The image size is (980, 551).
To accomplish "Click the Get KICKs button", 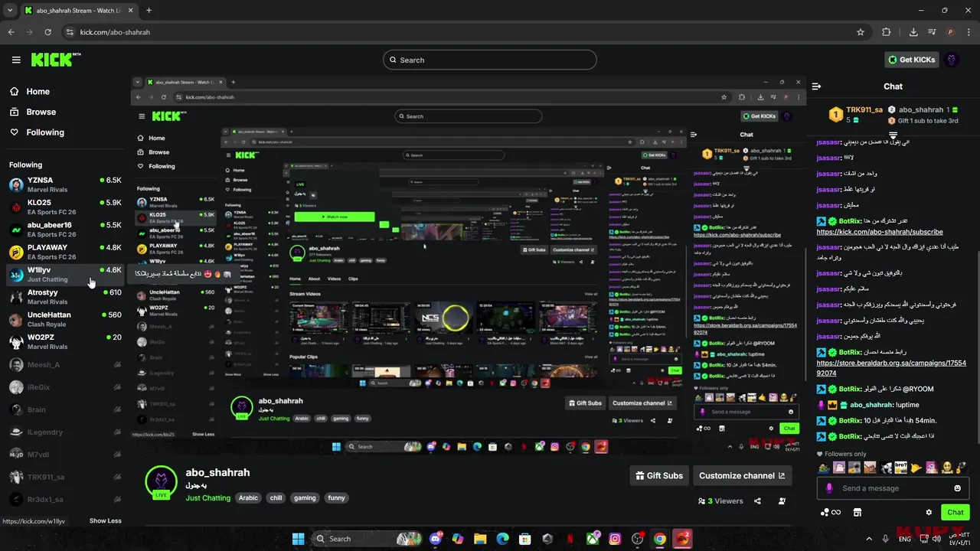I will 911,60.
